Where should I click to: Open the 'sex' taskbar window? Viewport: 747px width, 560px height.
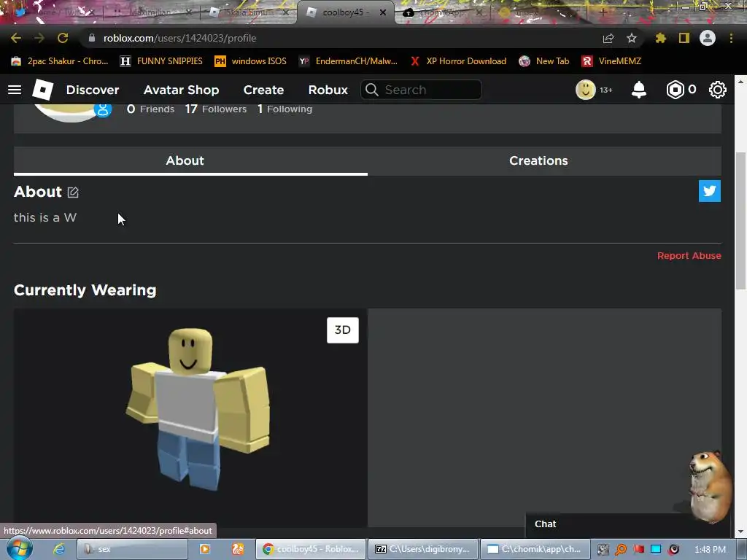[132, 549]
